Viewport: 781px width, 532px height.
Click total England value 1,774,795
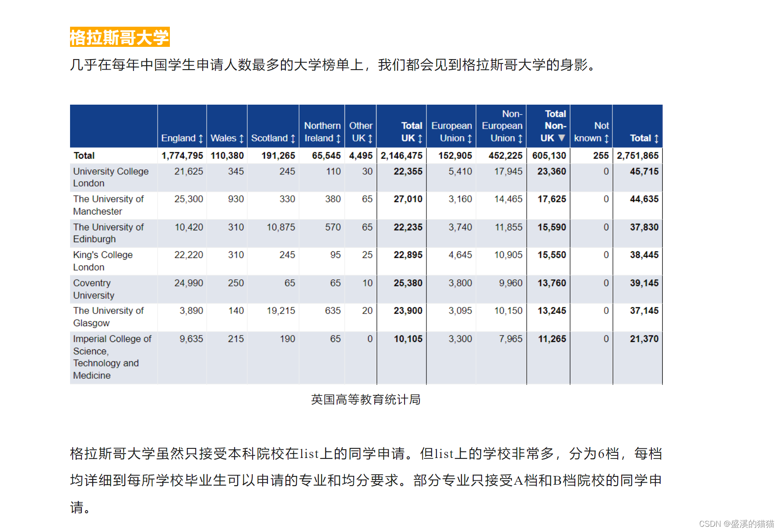coord(182,155)
